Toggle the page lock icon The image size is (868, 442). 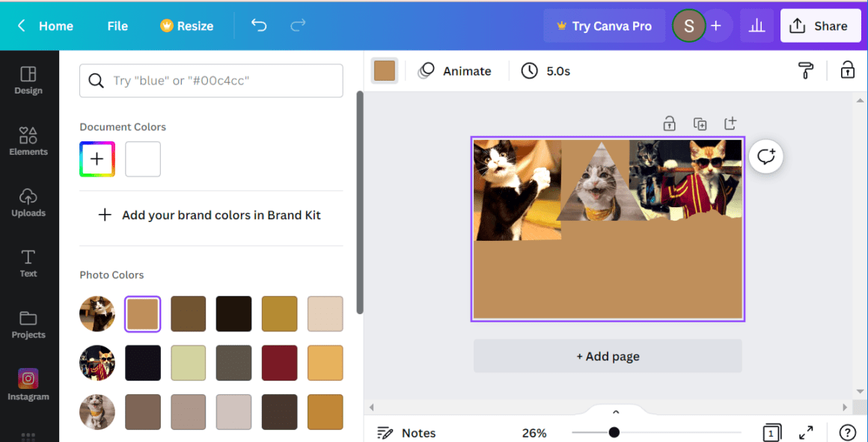(669, 123)
